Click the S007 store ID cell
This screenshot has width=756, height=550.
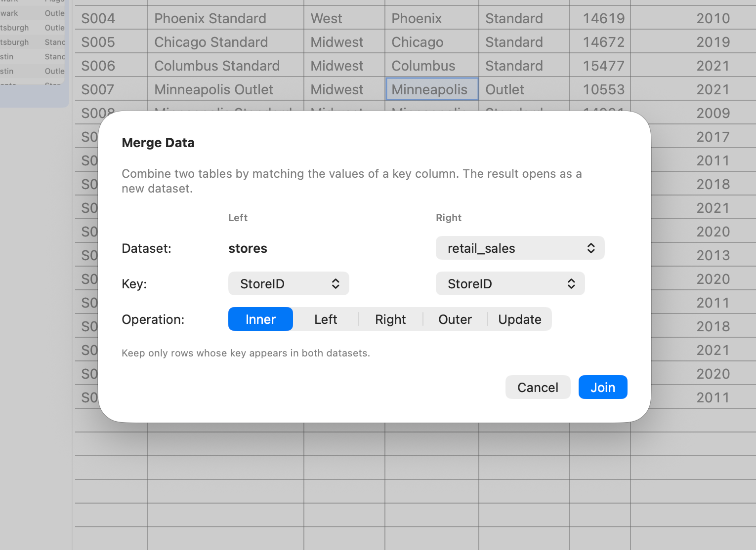click(x=111, y=89)
